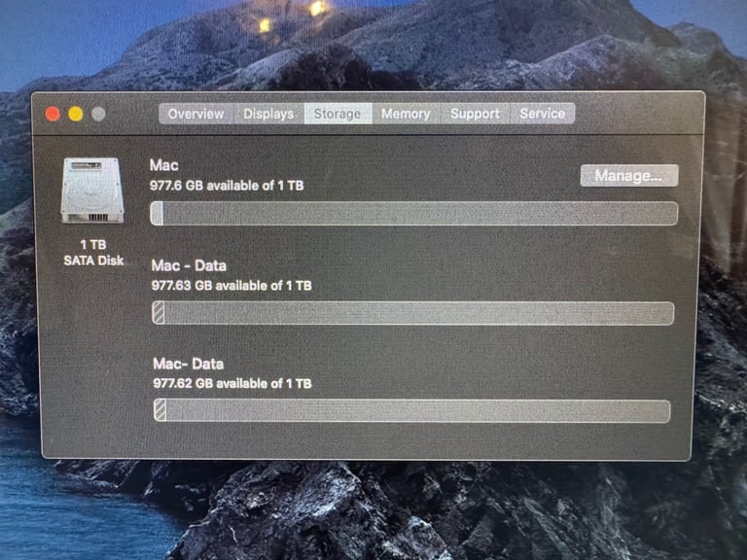Click the 'Mac - Data' volume name
This screenshot has width=747, height=560.
pos(189,265)
